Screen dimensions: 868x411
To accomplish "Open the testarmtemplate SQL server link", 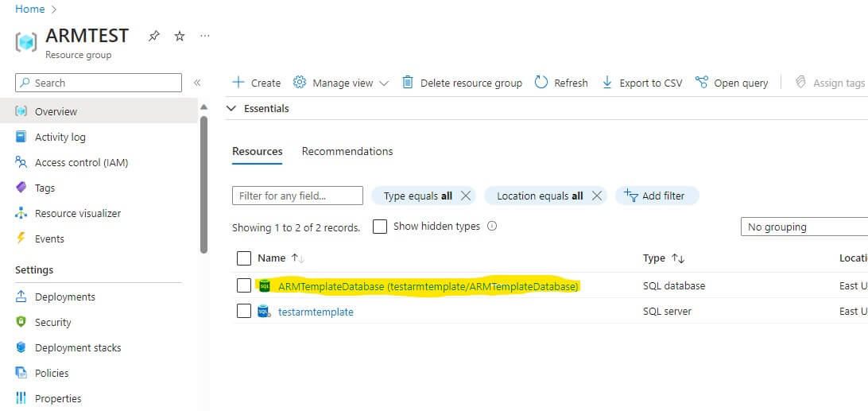I will (316, 312).
